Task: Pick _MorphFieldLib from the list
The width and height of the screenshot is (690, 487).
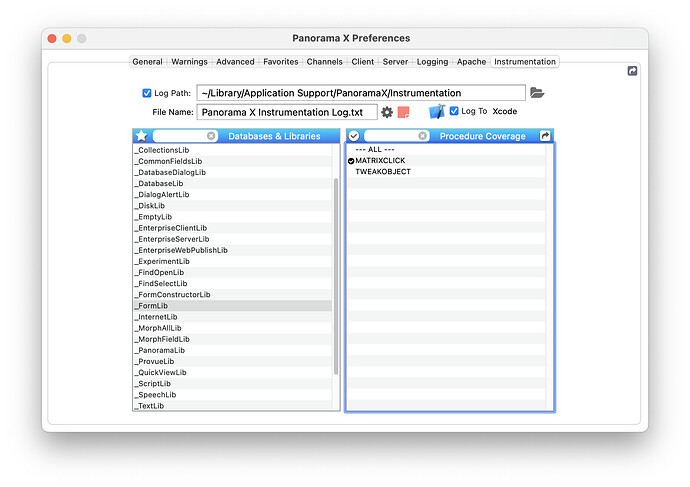Action: coord(233,339)
